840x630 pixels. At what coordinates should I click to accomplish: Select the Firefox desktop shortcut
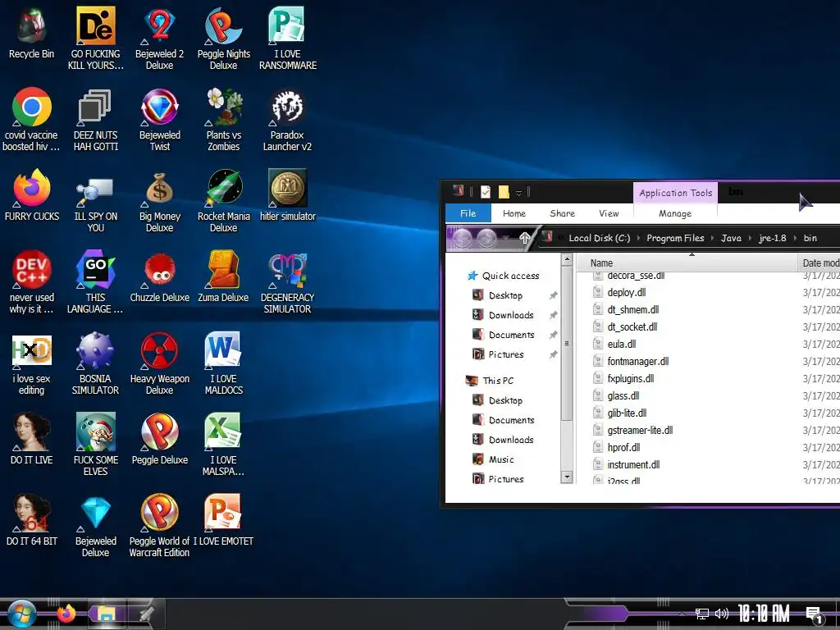pyautogui.click(x=32, y=195)
